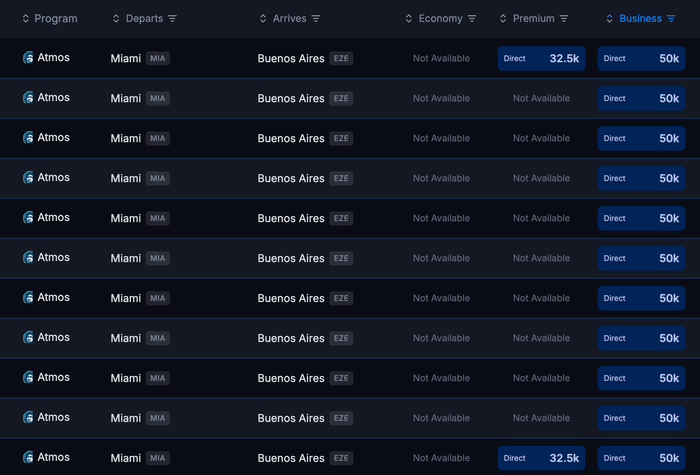Open the Premium filter icon
Image resolution: width=700 pixels, height=475 pixels.
(564, 18)
